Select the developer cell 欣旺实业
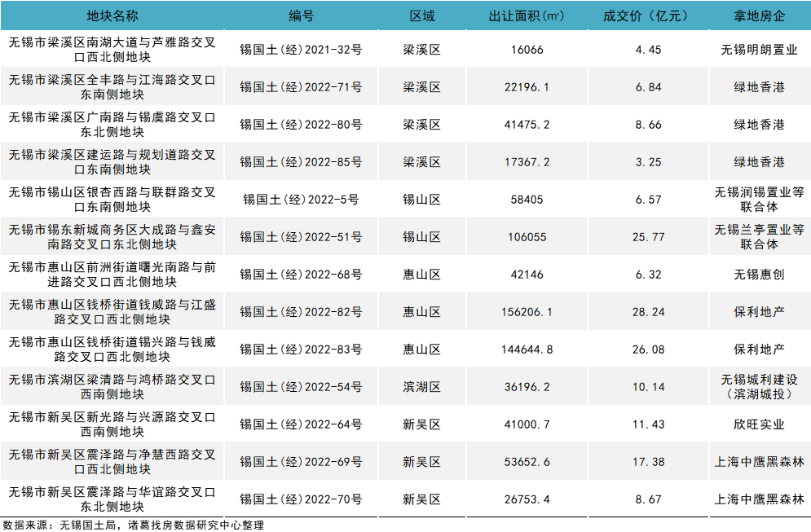This screenshot has width=811, height=532. coord(760,424)
